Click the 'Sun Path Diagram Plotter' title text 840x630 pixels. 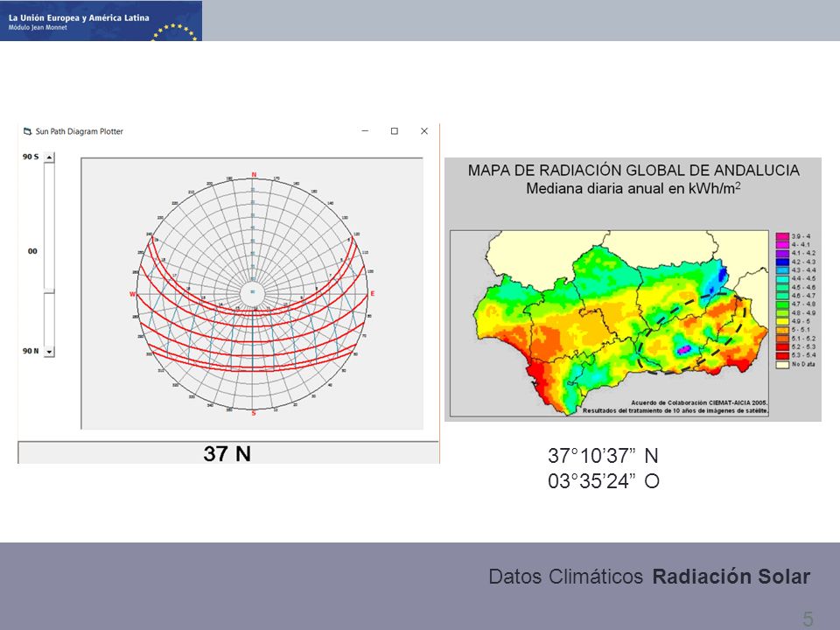tap(80, 131)
